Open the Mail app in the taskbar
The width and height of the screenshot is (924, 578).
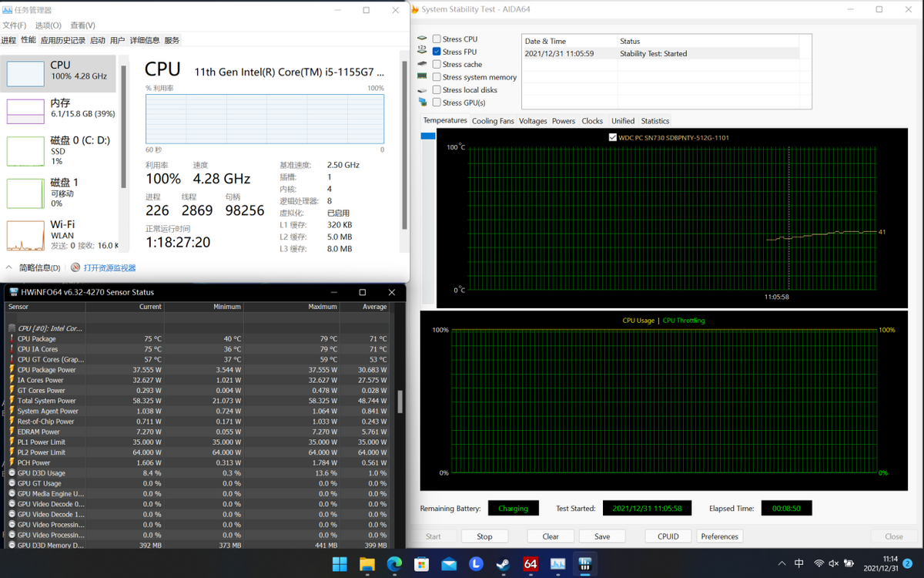click(x=449, y=564)
